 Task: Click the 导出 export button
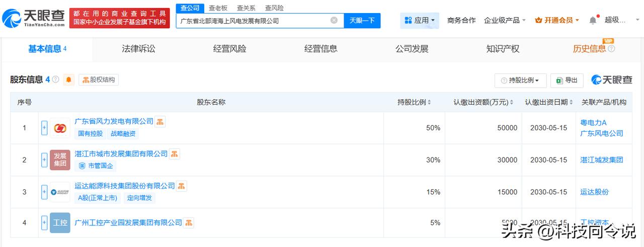pos(567,80)
